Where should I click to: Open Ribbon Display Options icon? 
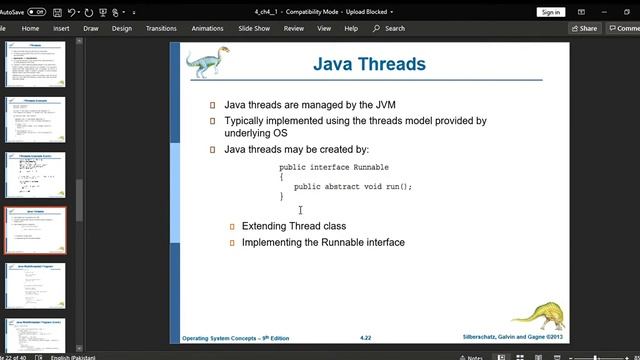tap(581, 12)
